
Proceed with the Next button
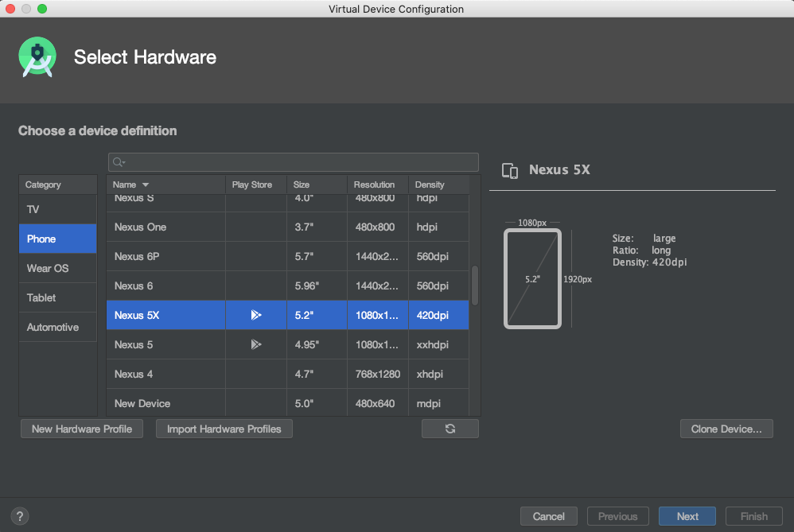pos(687,516)
